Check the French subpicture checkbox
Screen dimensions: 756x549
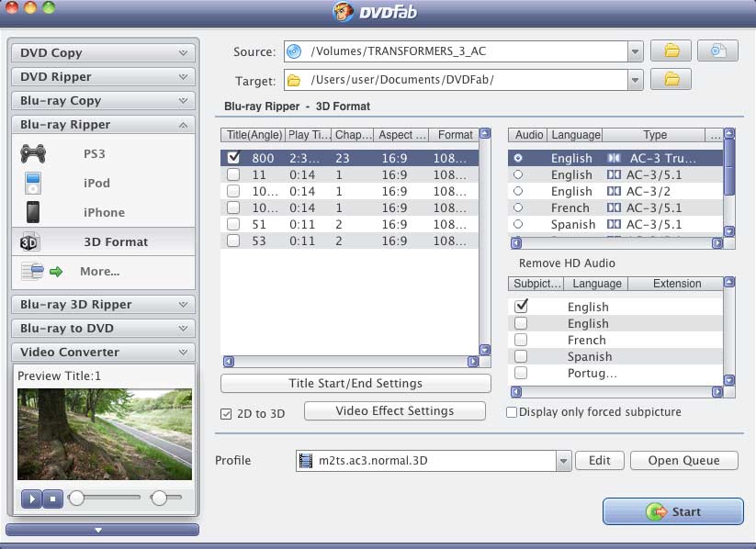click(521, 340)
